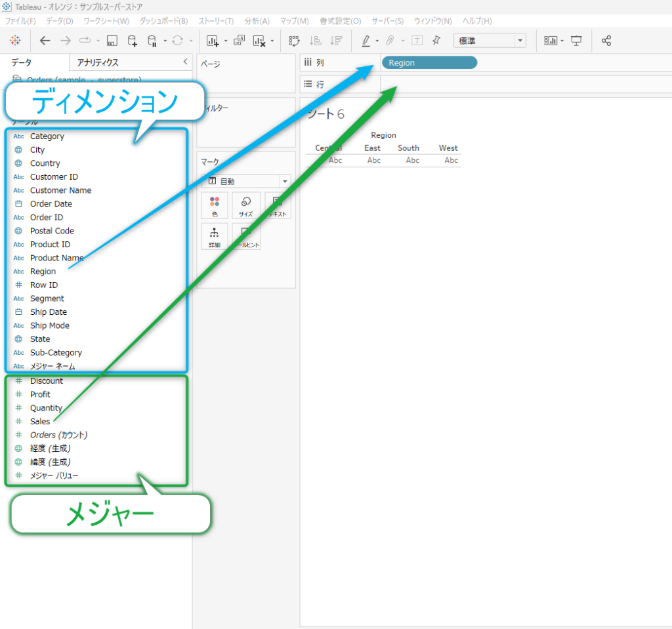Open the Detail (詳細) marks card

point(215,236)
